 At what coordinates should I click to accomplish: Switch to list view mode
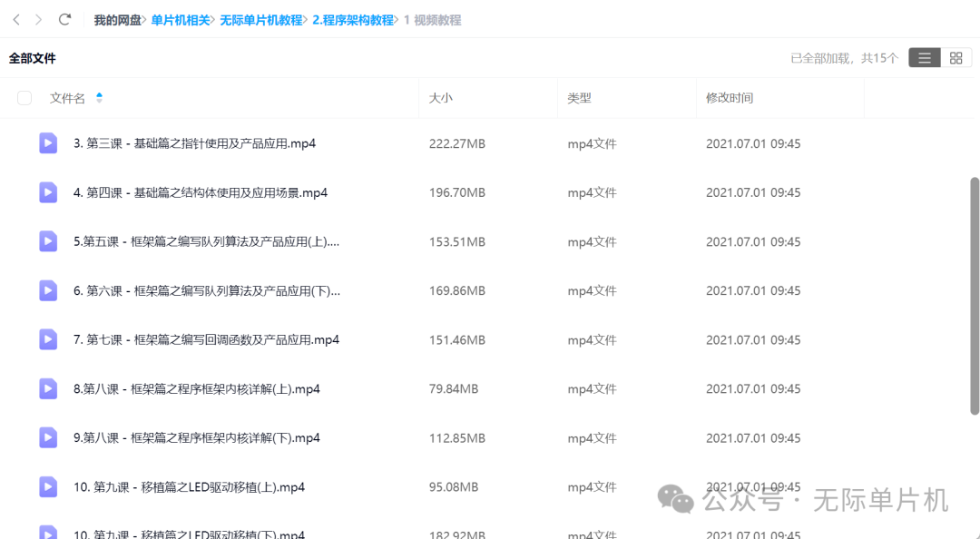924,58
